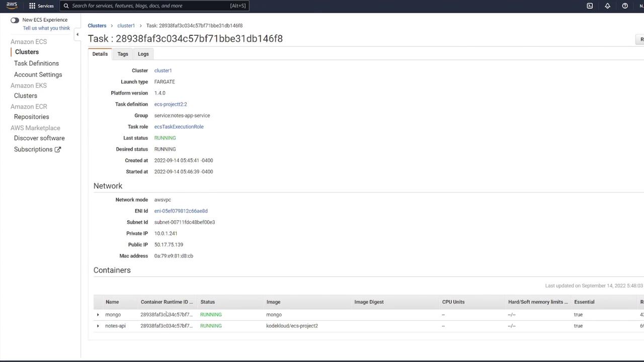Open the AWS console home logo
Viewport: 644px width, 362px height.
point(12,6)
